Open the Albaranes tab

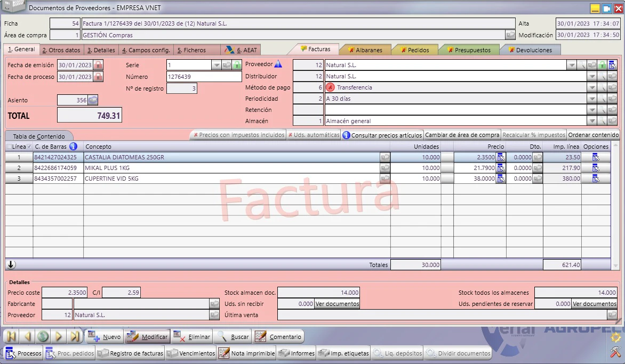pos(365,50)
